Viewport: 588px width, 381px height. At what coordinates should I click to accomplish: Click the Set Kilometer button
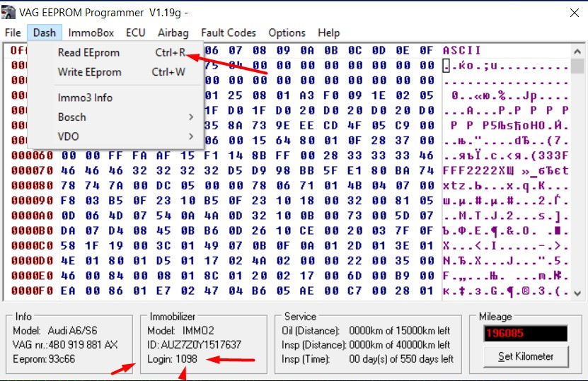pyautogui.click(x=526, y=357)
